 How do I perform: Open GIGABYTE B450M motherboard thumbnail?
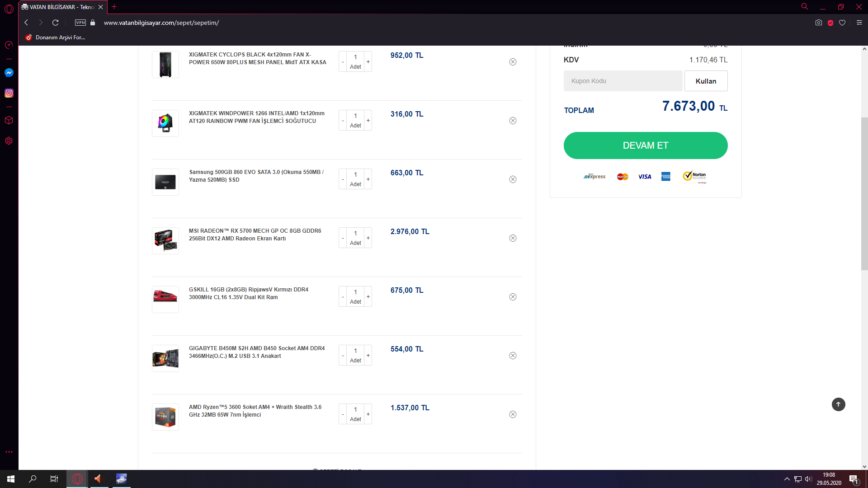click(x=165, y=358)
